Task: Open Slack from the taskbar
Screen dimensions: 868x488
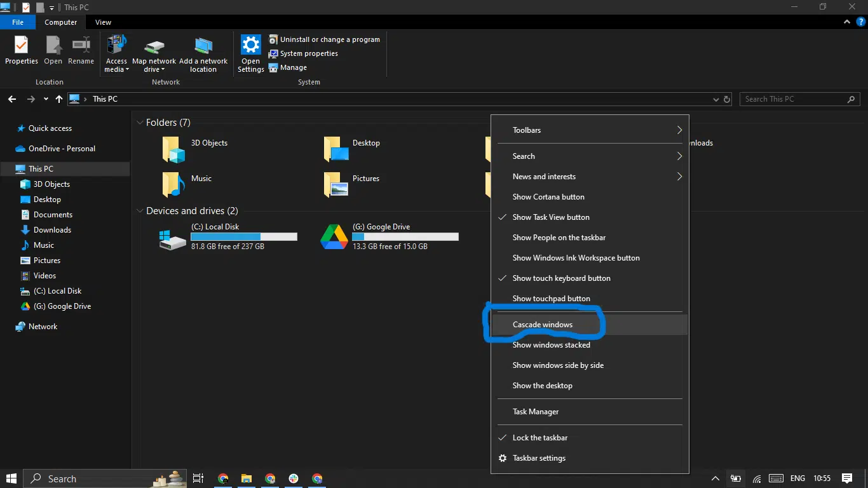Action: point(294,478)
